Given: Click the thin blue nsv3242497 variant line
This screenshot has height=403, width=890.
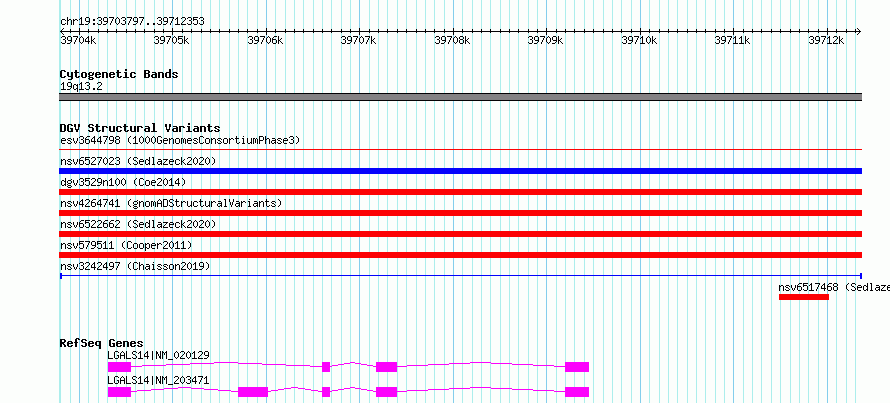Looking at the screenshot, I should coord(461,276).
